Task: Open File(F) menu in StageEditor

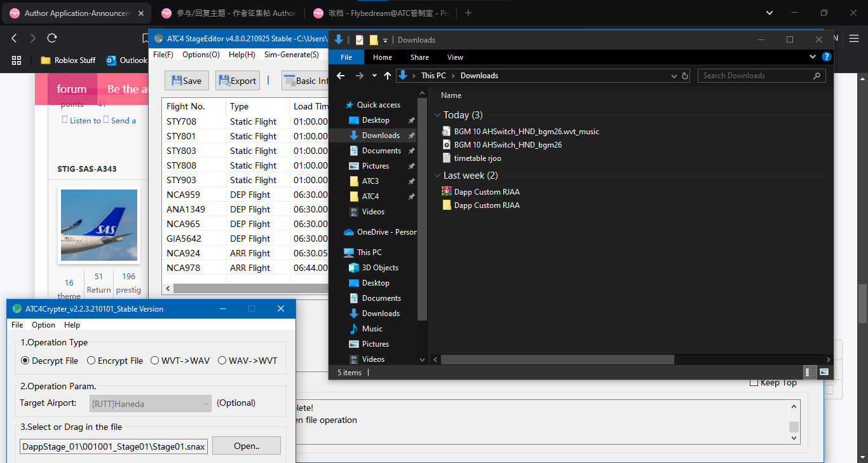Action: point(163,55)
